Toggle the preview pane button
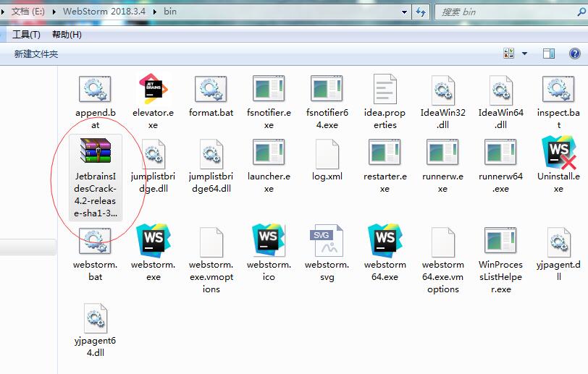 click(x=549, y=54)
